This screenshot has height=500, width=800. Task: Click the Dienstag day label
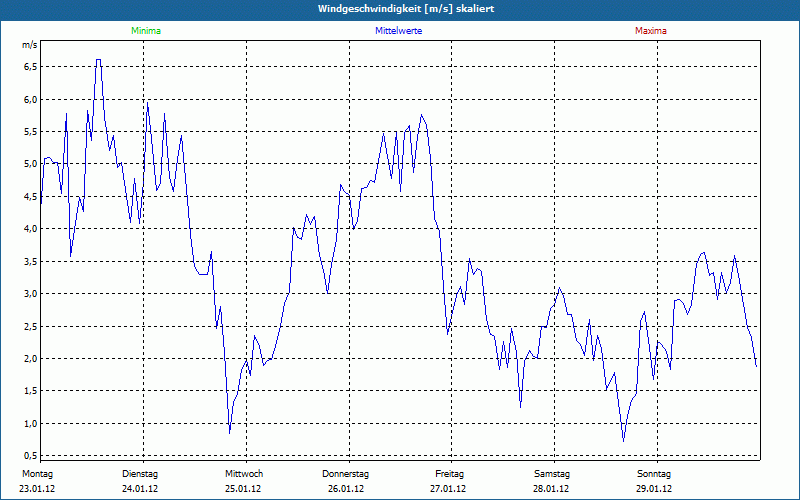[140, 474]
